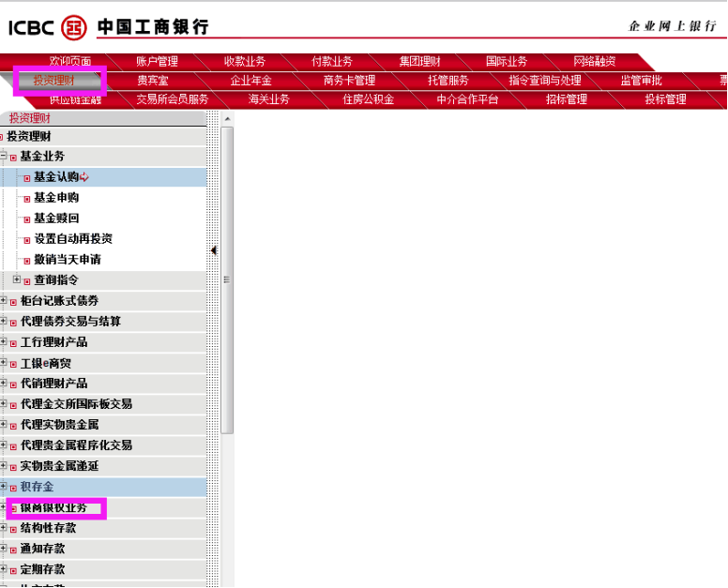
Task: Expand the 柜台记账式债券 node
Action: 4,301
